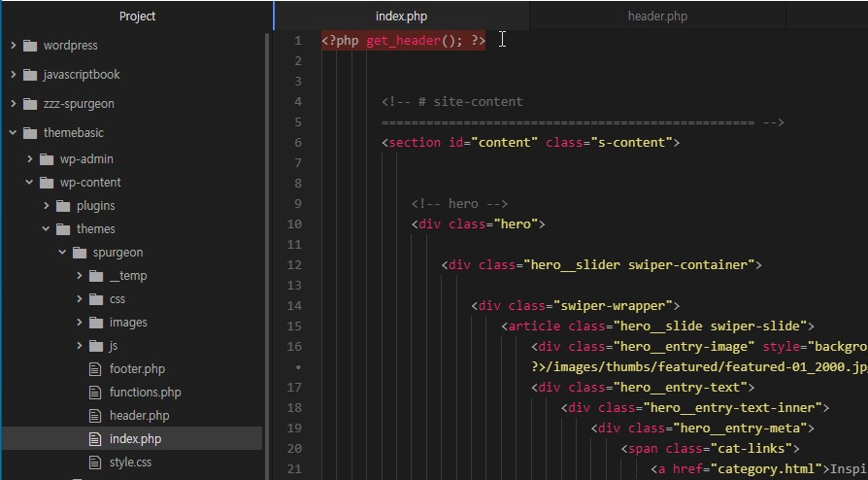Screen dimensions: 868x480
Task: Click line number 21 in the gutter
Action: pos(294,469)
